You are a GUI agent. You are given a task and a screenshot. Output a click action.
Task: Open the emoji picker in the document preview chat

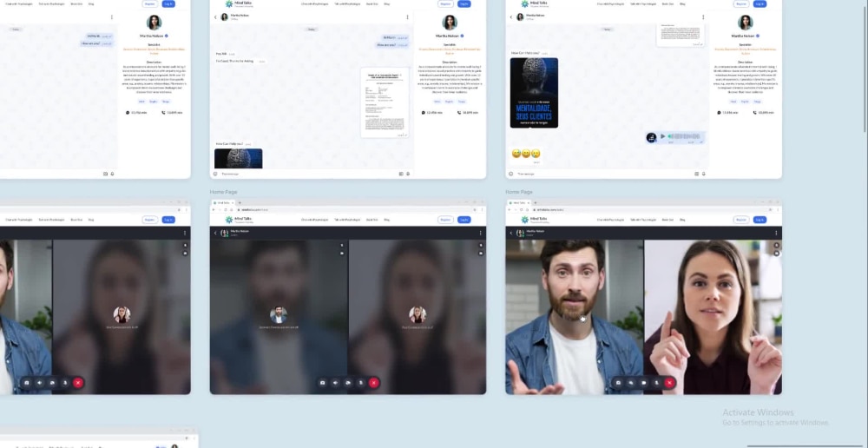(215, 174)
